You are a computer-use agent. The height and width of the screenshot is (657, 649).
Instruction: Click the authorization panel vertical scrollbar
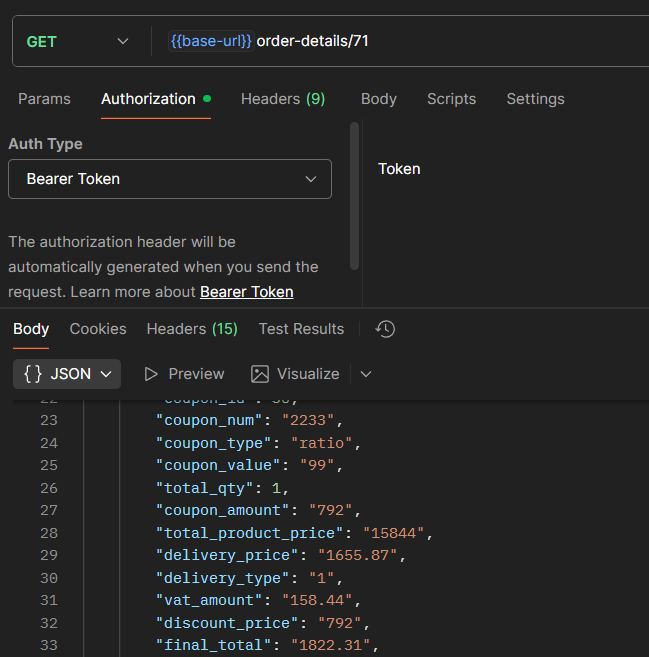pyautogui.click(x=354, y=195)
